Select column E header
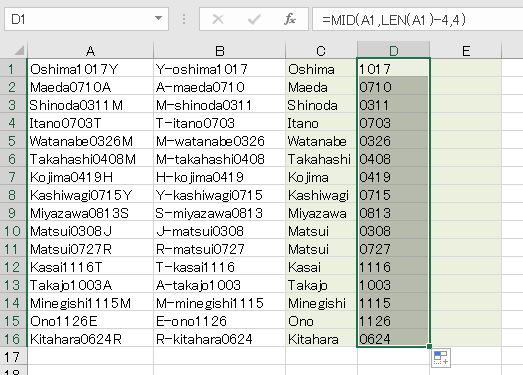 click(x=466, y=50)
